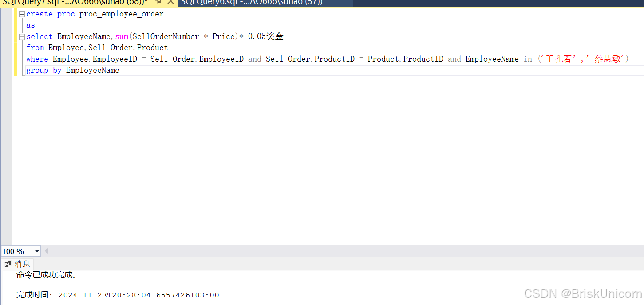Viewport: 644px width, 305px height.
Task: Close the SQLQuery7.sql tab
Action: pos(170,2)
